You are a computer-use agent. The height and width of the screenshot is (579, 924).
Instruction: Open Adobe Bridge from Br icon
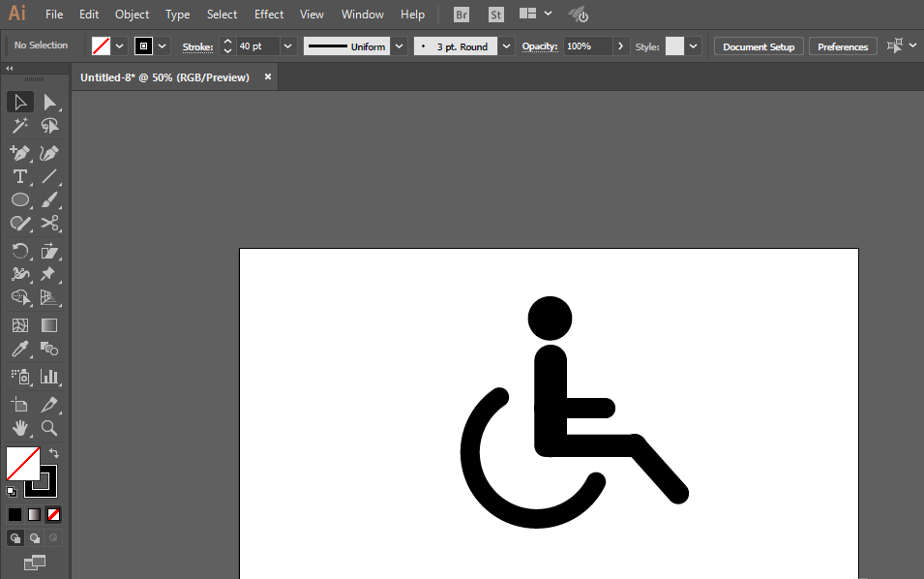point(462,15)
